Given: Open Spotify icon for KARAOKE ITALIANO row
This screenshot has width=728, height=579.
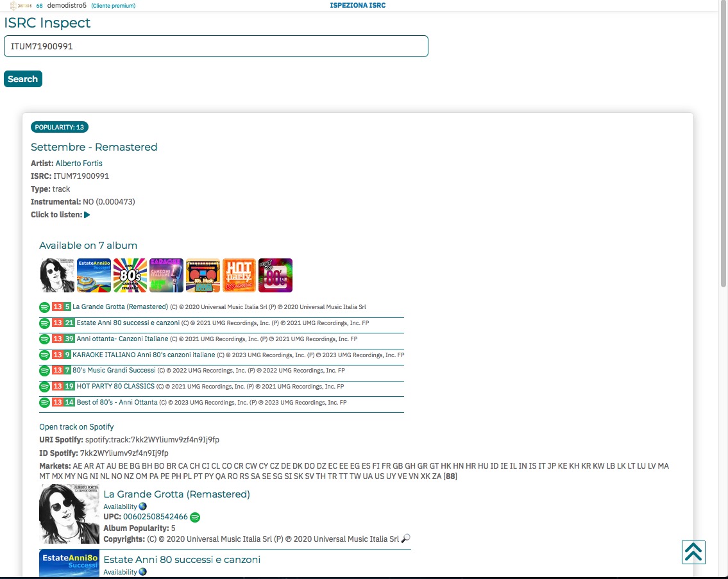Looking at the screenshot, I should click(x=44, y=355).
